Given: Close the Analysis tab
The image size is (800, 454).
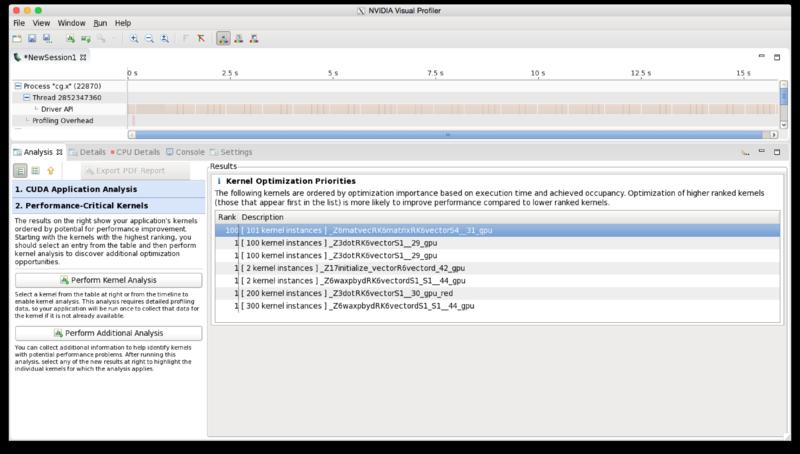Looking at the screenshot, I should [x=59, y=152].
